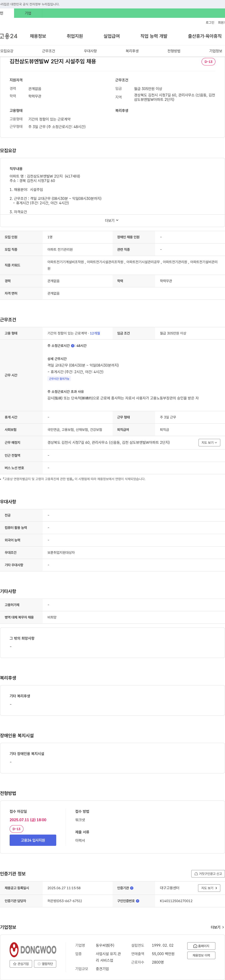Jump to 근무조건 section tab

[x=49, y=51]
